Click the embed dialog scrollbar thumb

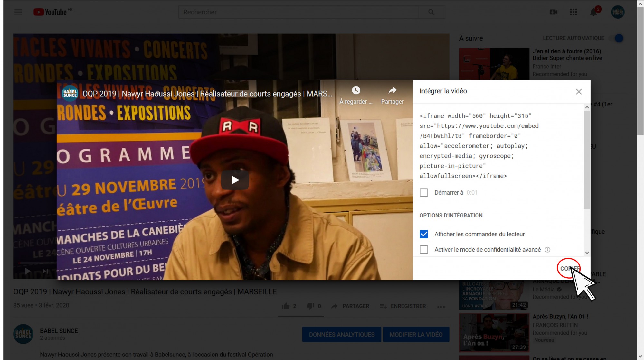tap(587, 160)
